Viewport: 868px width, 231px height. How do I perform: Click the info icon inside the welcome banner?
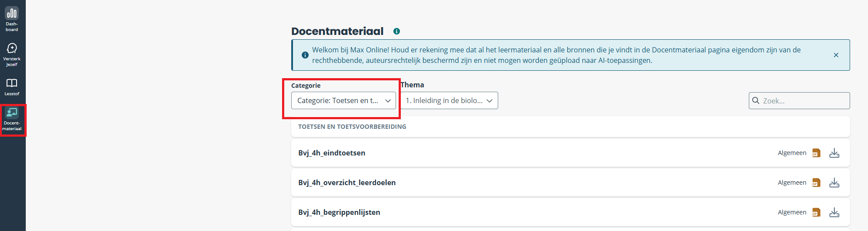[x=305, y=55]
